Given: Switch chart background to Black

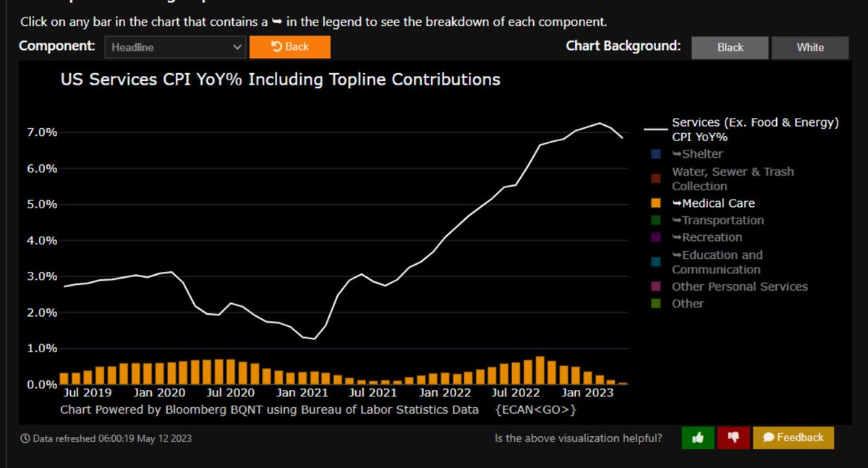Looking at the screenshot, I should [730, 47].
